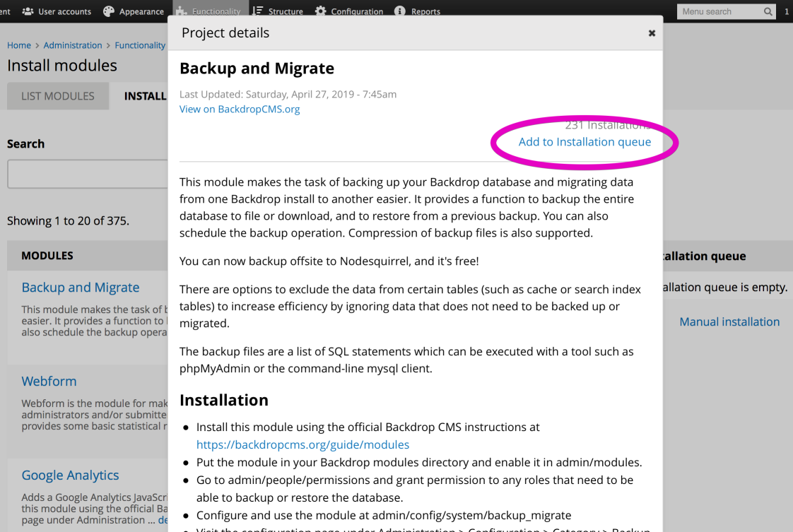This screenshot has width=793, height=532.
Task: Open the Webform module title link
Action: coord(49,381)
